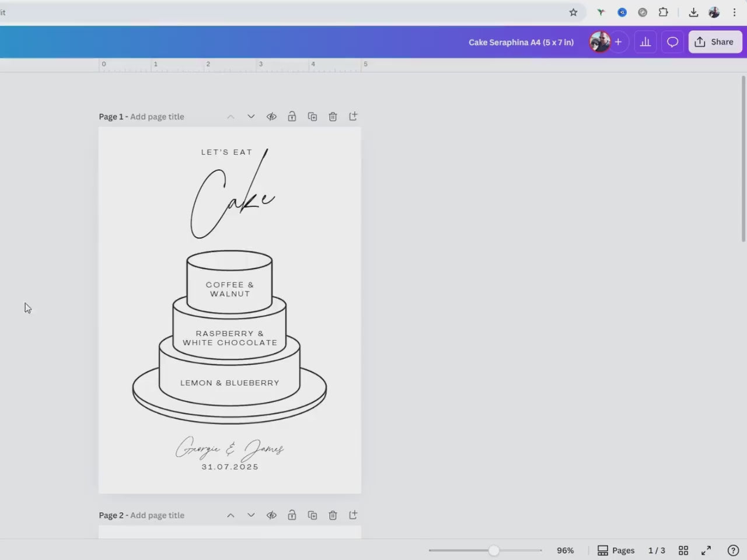This screenshot has width=747, height=560.
Task: Click the zoom slider handle
Action: 494,551
